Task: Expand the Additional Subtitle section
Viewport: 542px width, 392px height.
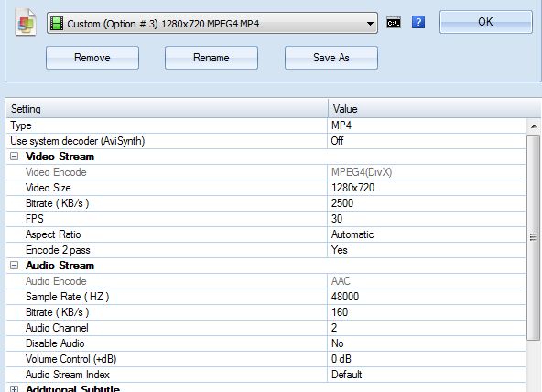Action: [x=14, y=389]
